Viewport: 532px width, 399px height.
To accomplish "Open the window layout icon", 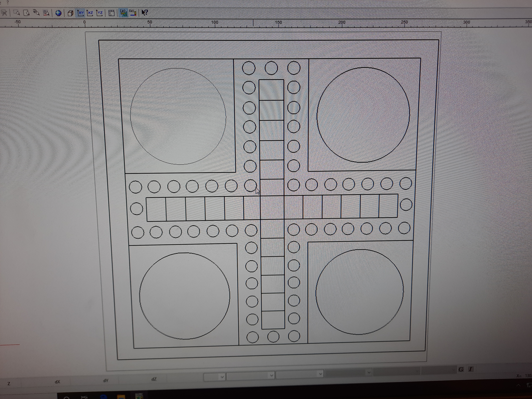I will 111,13.
